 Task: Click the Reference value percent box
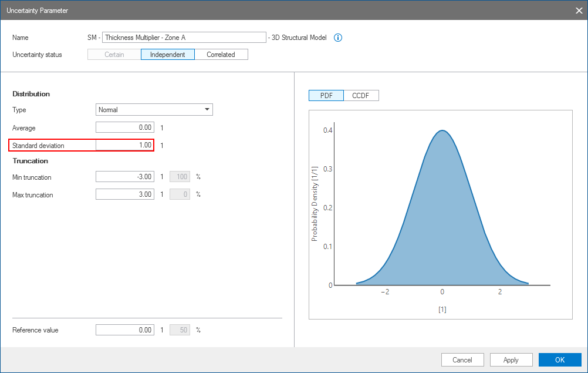pyautogui.click(x=180, y=330)
